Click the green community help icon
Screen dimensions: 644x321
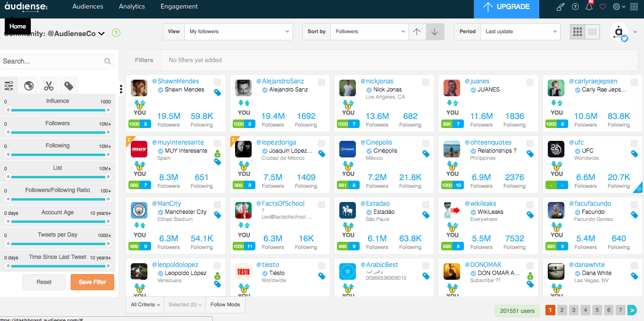tap(116, 33)
